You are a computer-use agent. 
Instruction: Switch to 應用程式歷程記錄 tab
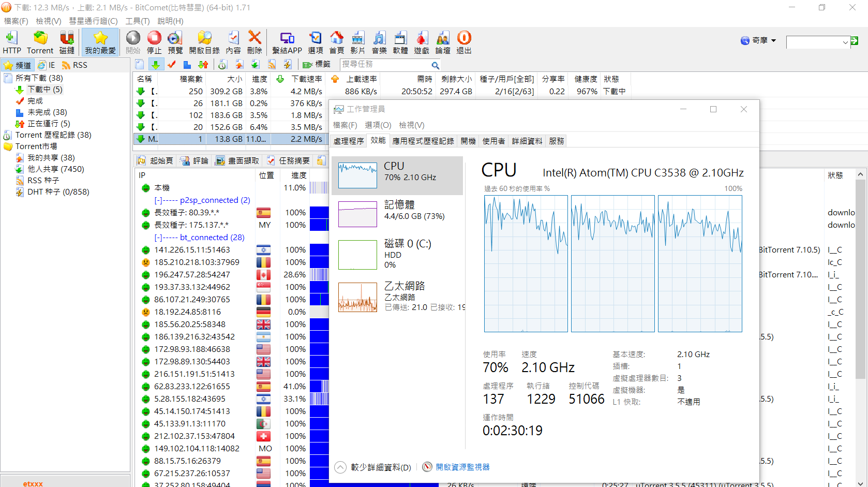pos(423,141)
